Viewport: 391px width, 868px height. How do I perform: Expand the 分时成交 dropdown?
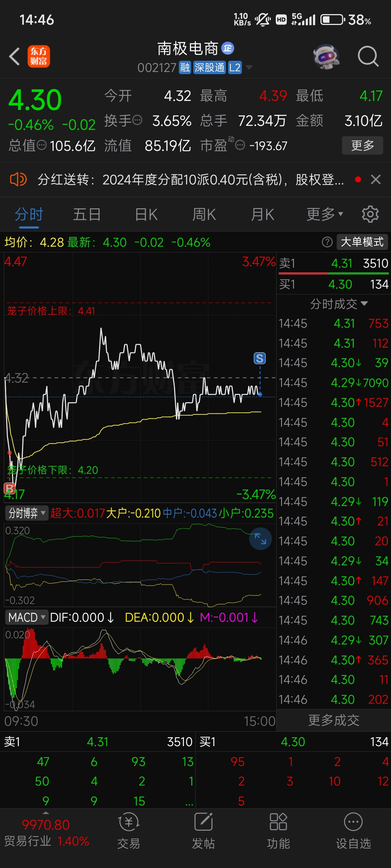coord(339,304)
